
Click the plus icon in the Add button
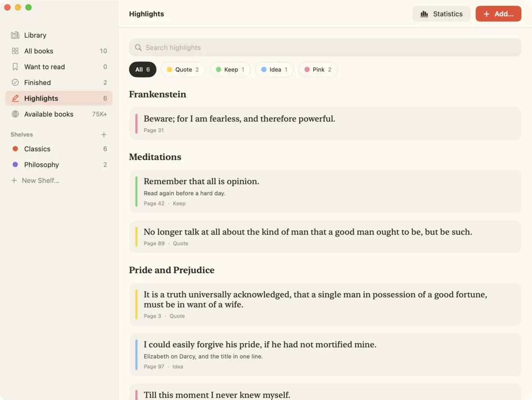point(486,14)
